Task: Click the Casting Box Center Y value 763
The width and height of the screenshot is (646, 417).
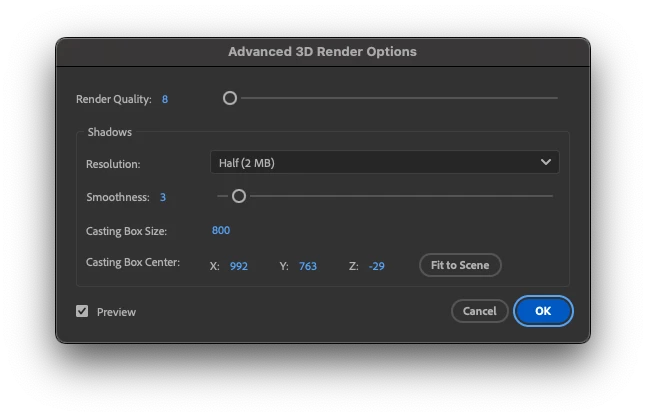Action: pyautogui.click(x=308, y=266)
